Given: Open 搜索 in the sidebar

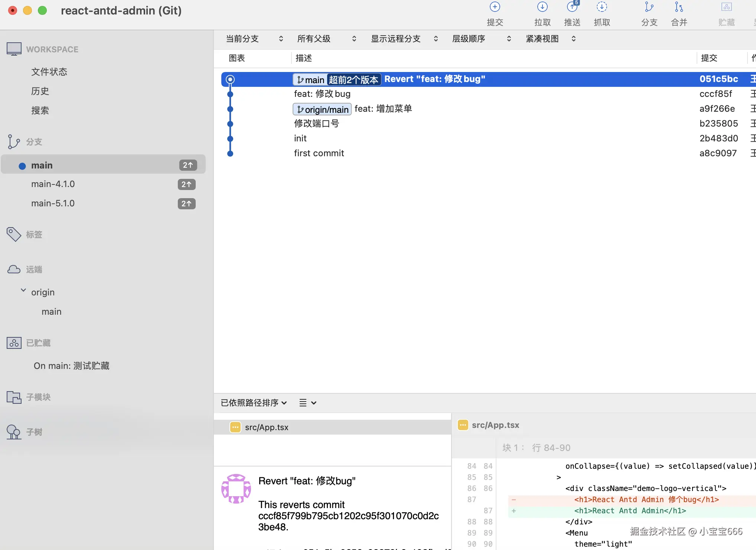Looking at the screenshot, I should (x=40, y=110).
